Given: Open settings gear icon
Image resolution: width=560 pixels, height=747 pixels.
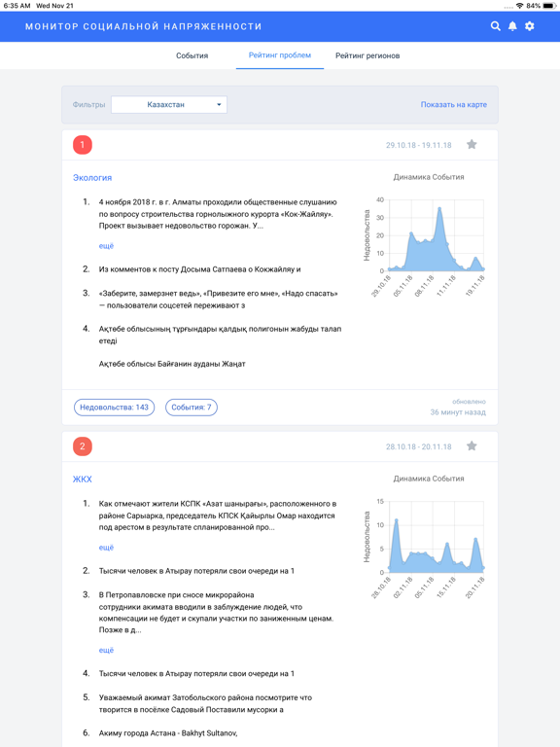Looking at the screenshot, I should [530, 26].
